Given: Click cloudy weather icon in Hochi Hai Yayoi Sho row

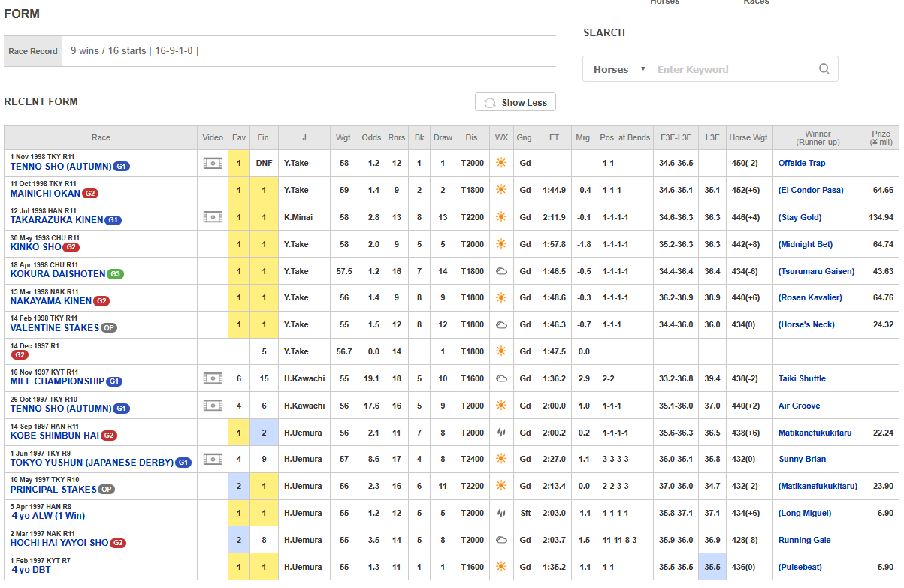Looking at the screenshot, I should point(500,540).
